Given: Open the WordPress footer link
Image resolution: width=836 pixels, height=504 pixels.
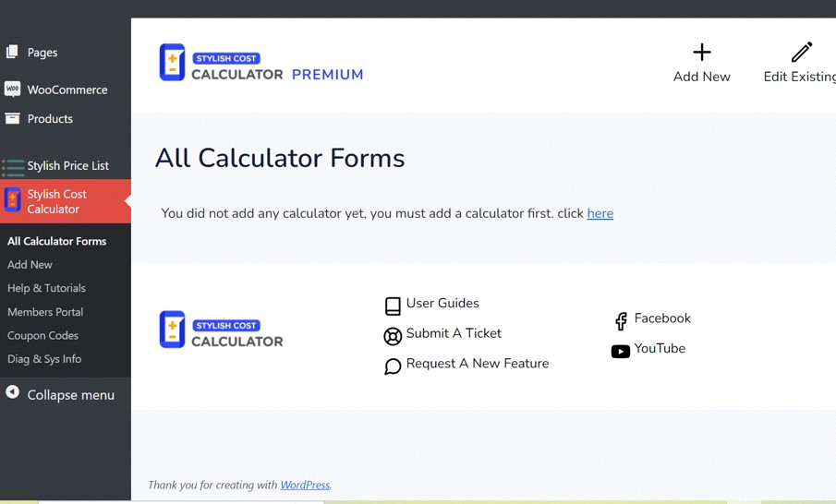Looking at the screenshot, I should click(x=305, y=485).
